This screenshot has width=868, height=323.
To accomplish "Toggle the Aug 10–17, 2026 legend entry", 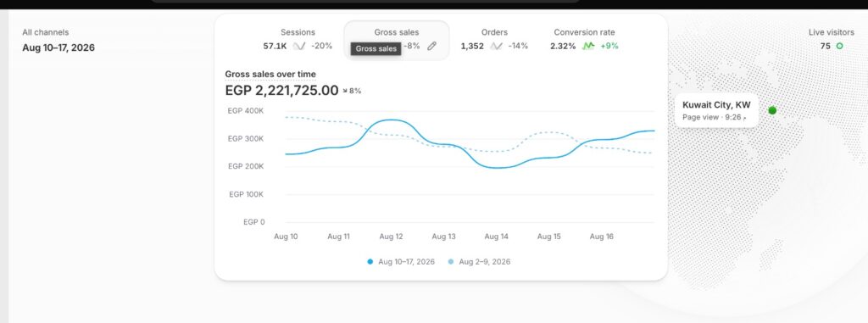I will click(401, 261).
